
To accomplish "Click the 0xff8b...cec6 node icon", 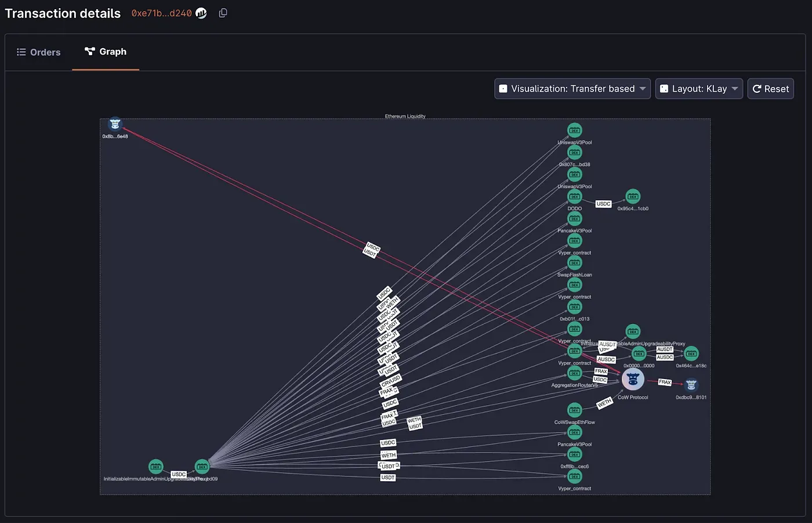I will (x=574, y=455).
